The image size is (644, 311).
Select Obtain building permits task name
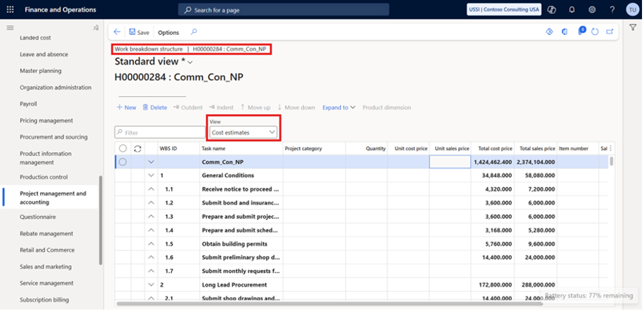pos(235,244)
